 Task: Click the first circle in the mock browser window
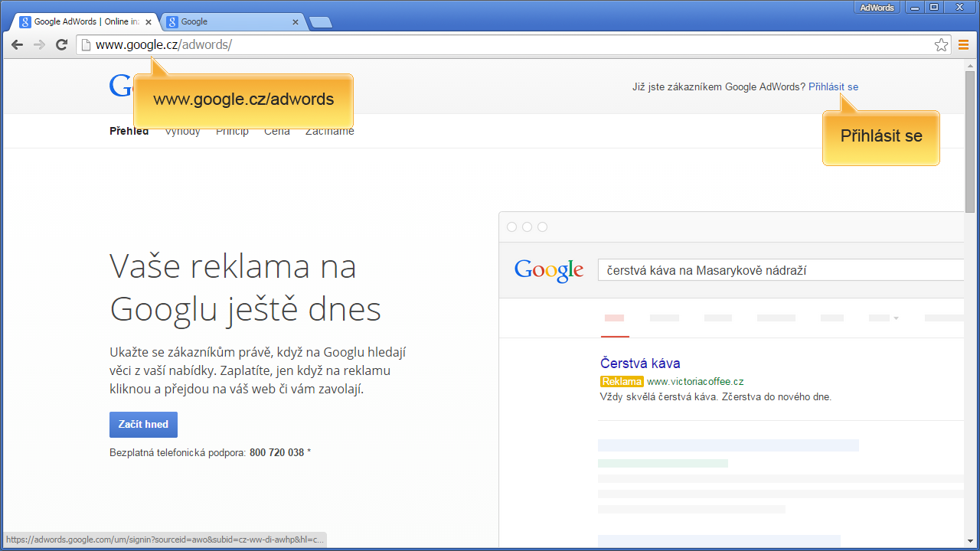pos(512,227)
